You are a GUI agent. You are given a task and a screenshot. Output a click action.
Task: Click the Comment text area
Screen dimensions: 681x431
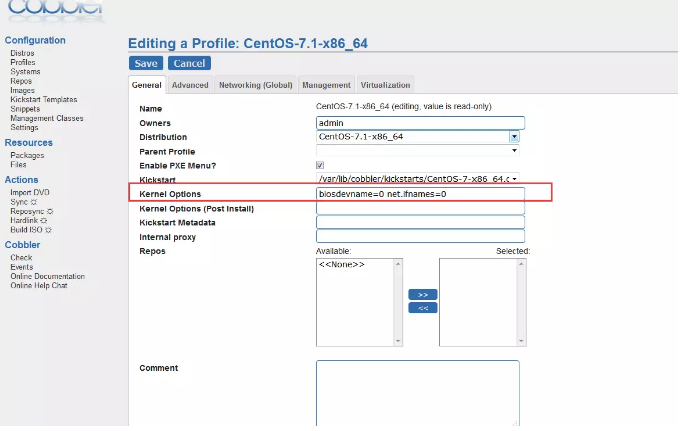point(417,393)
